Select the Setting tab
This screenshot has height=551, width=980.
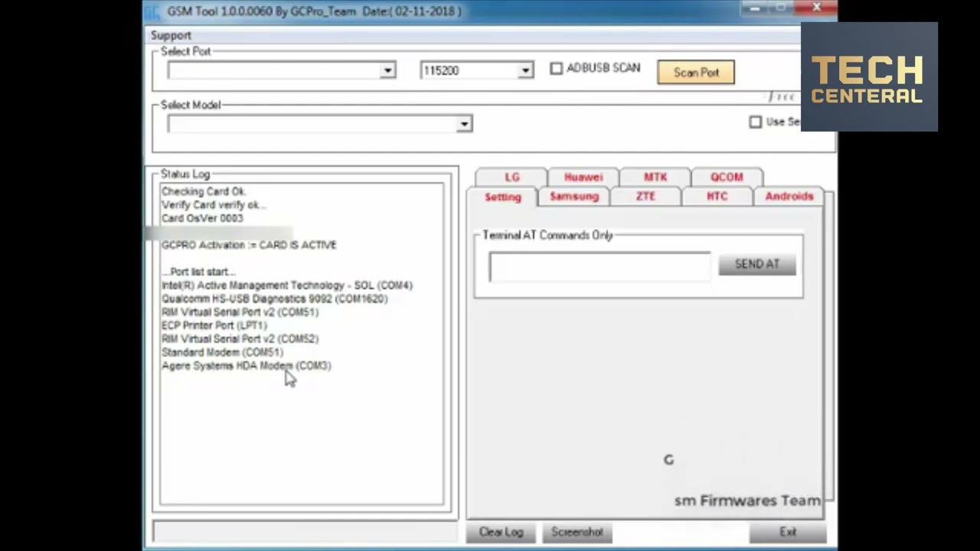502,197
